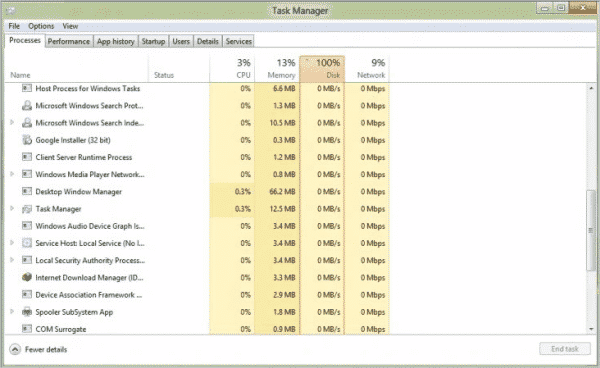Open the Options menu
Viewport: 600px width, 368px height.
click(41, 26)
